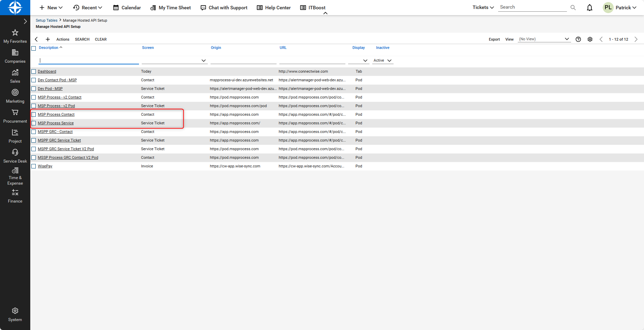
Task: Collapse the top bar with the up chevron
Action: tap(325, 13)
